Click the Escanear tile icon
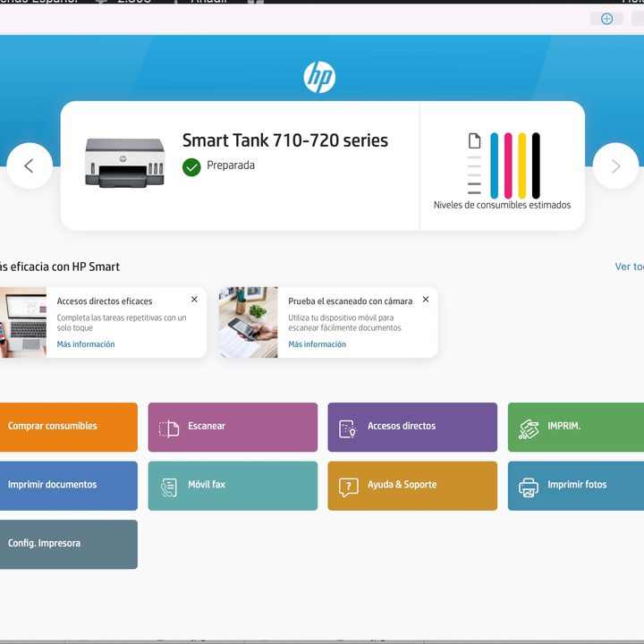Screen dimensions: 644x644 pyautogui.click(x=169, y=428)
